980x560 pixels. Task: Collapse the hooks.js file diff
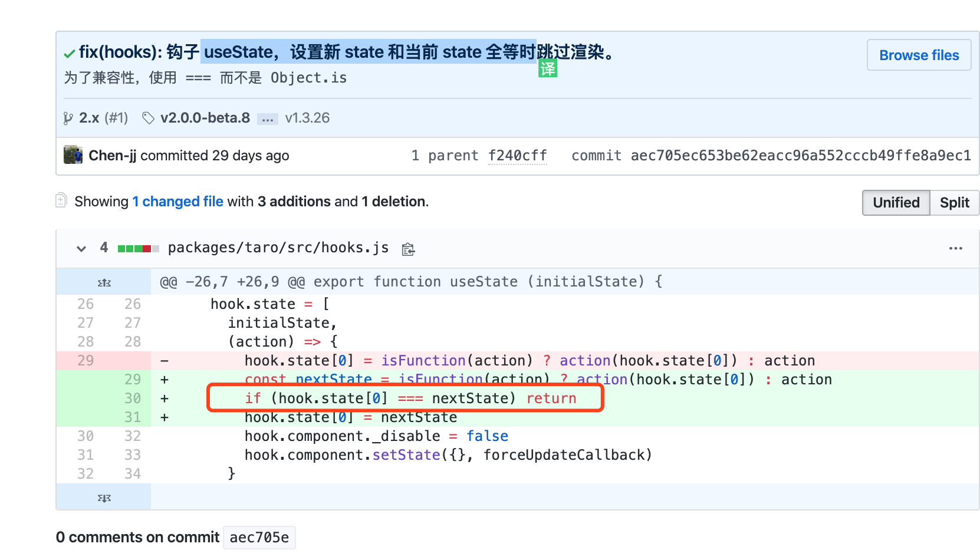pyautogui.click(x=81, y=248)
